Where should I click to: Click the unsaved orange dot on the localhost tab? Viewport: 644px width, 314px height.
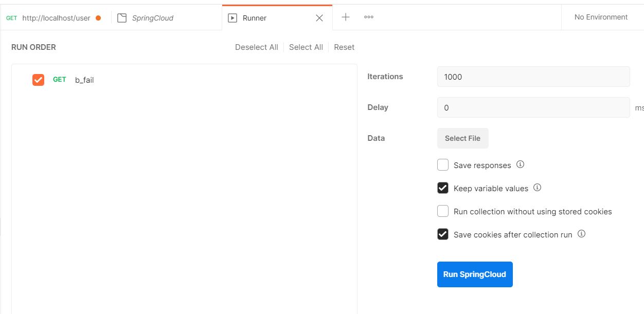[98, 18]
